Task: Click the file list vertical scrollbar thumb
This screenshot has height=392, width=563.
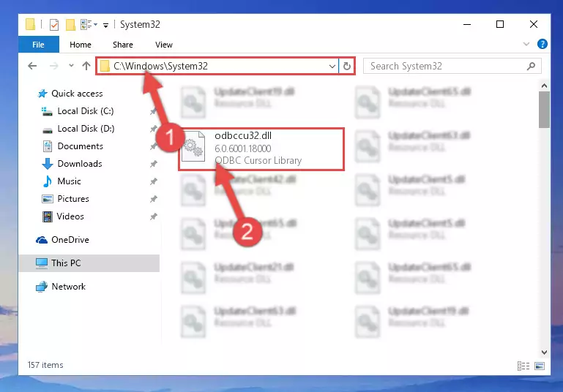Action: point(544,110)
